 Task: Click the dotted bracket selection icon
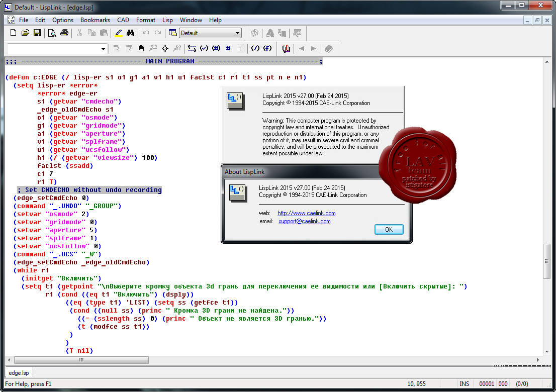click(x=192, y=49)
